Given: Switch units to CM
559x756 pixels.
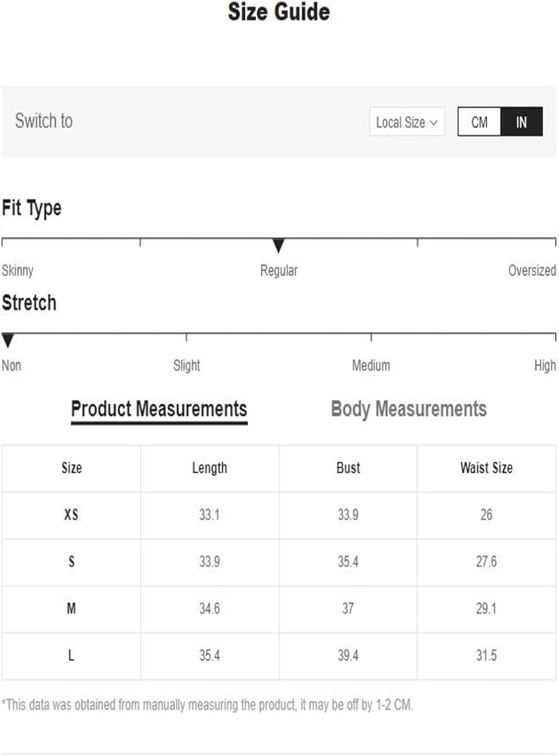Looking at the screenshot, I should 479,121.
